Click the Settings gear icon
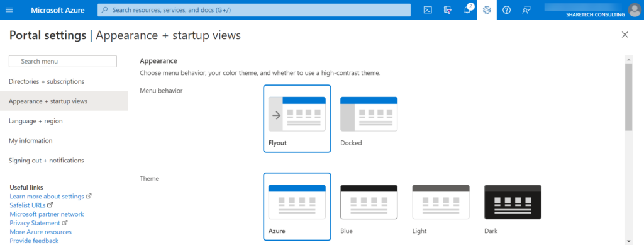This screenshot has height=245, width=644. tap(487, 10)
